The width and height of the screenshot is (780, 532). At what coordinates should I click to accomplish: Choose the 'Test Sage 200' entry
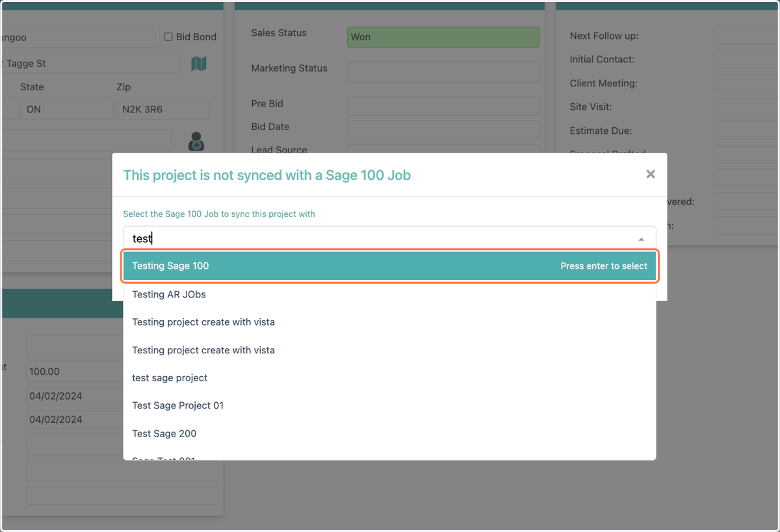389,433
